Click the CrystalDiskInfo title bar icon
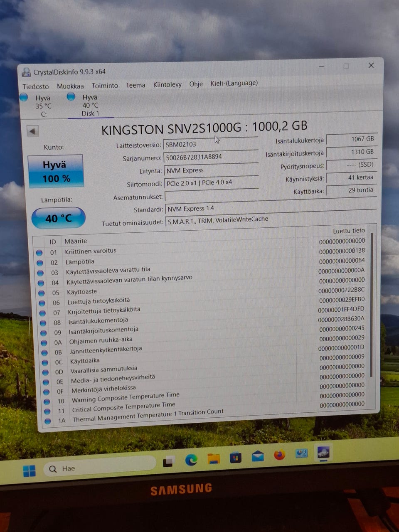 tap(27, 72)
